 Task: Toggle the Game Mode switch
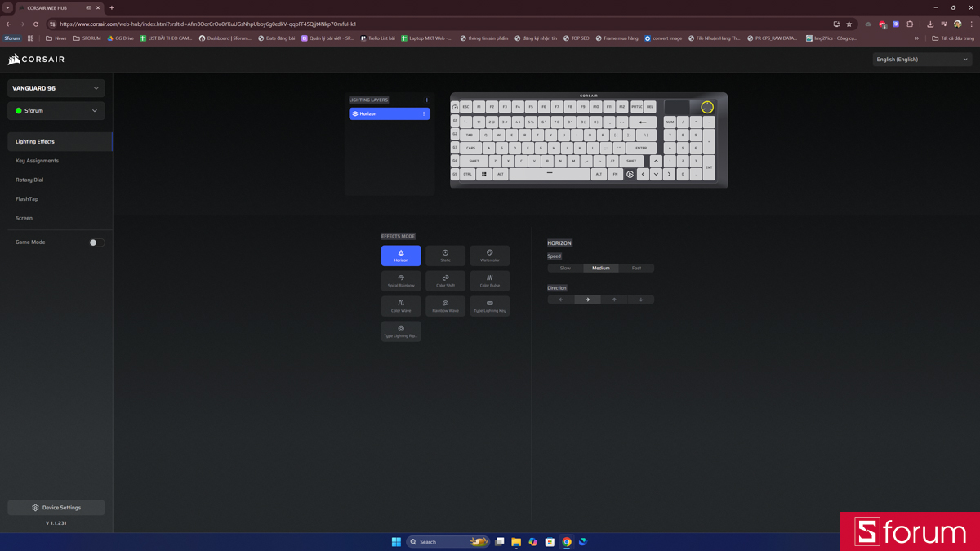point(96,242)
